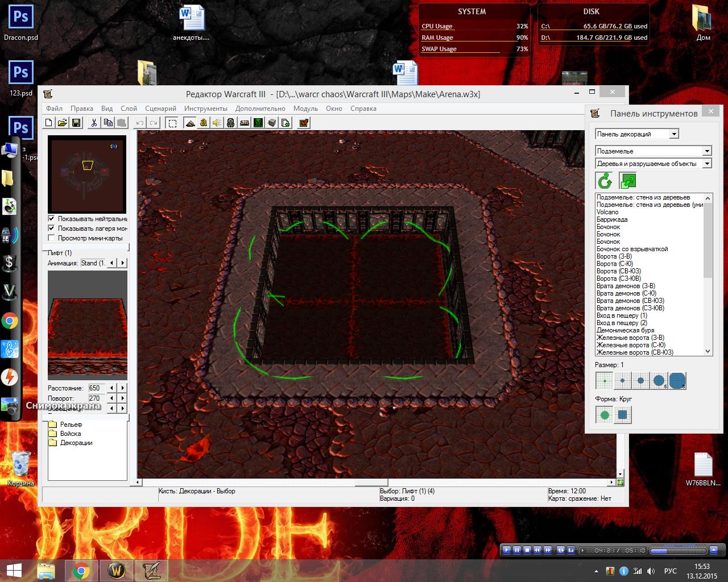728x582 pixels.
Task: Pause playback in the media player widget
Action: pos(517,550)
